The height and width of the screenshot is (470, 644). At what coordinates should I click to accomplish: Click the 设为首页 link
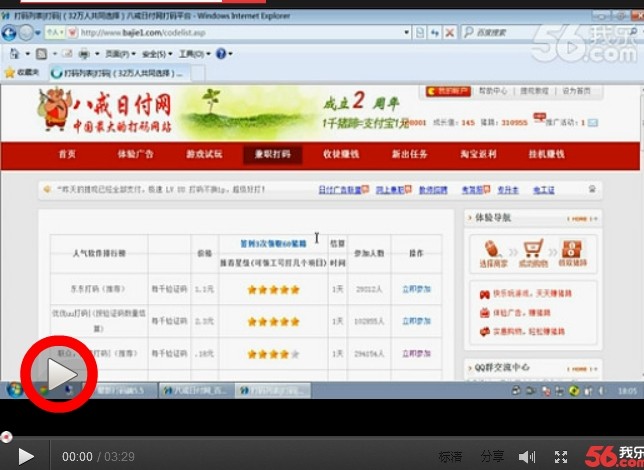tap(576, 91)
